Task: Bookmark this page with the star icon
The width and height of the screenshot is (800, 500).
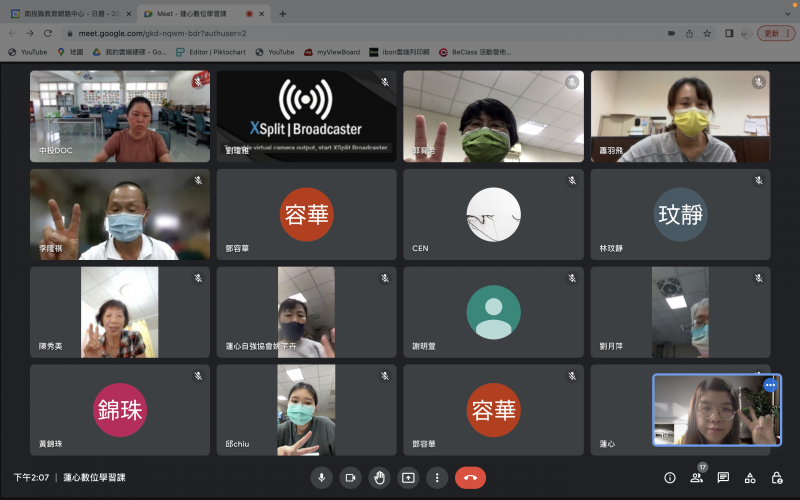Action: (x=707, y=33)
